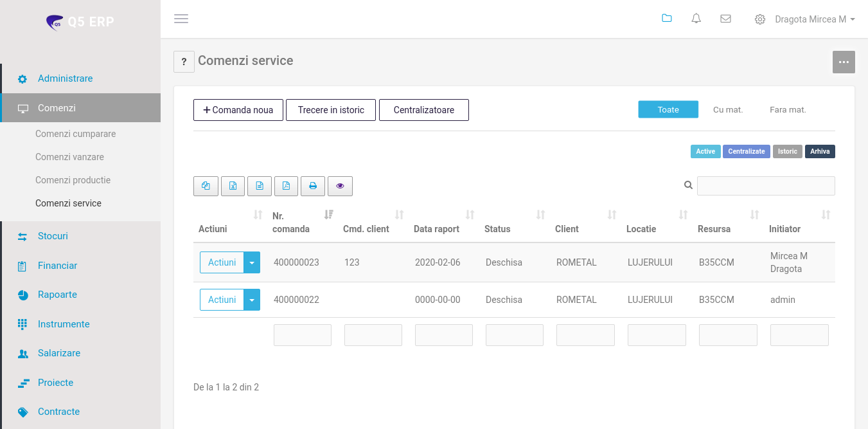Go to Stocuri menu section

click(x=53, y=236)
